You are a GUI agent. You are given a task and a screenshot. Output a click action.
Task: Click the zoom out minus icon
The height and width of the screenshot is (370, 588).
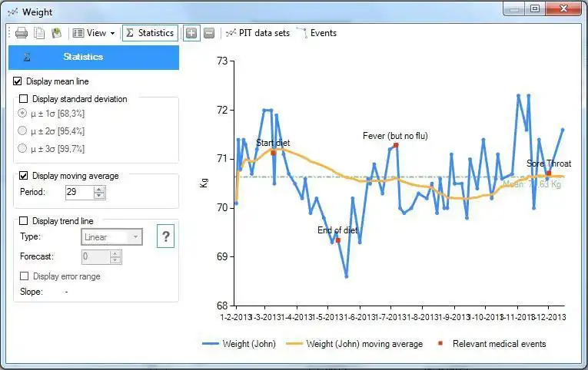209,33
